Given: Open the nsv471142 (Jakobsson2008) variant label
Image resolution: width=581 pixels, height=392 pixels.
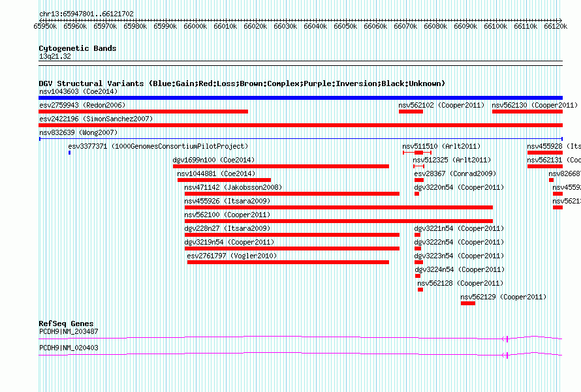Looking at the screenshot, I should (233, 187).
